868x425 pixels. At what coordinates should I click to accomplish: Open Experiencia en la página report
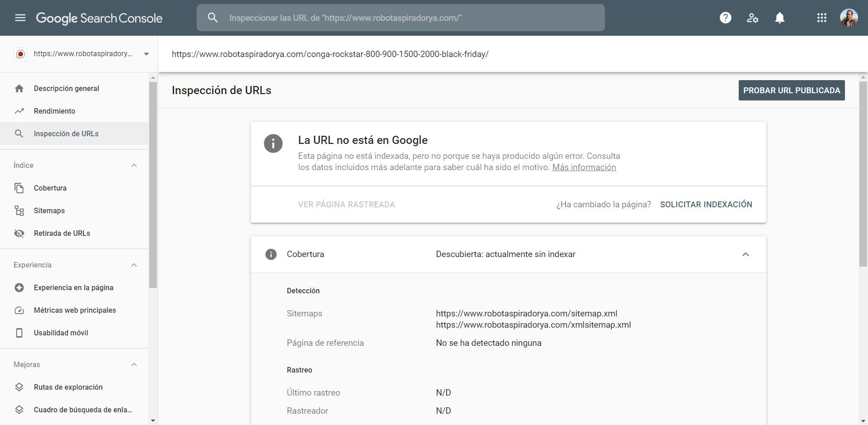click(74, 287)
